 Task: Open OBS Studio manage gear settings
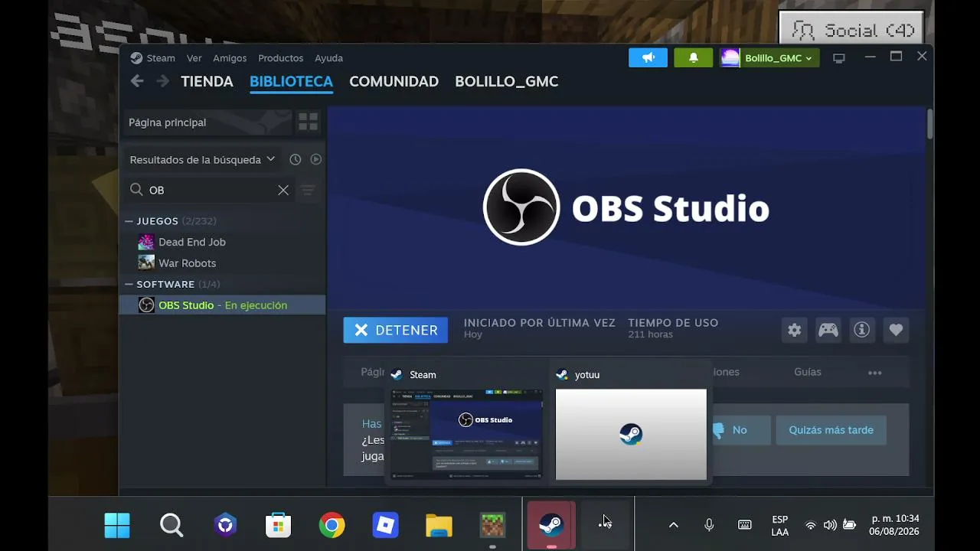coord(795,330)
